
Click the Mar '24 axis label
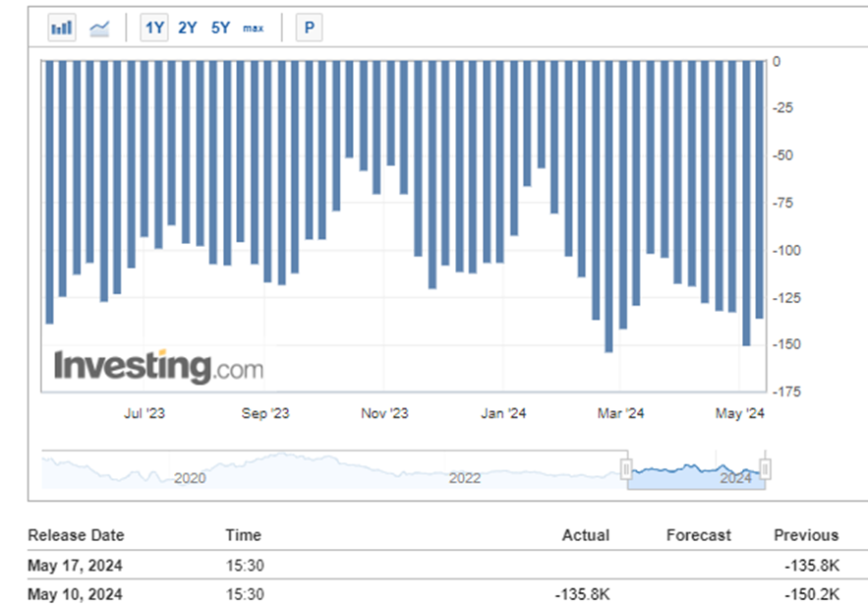(x=620, y=413)
